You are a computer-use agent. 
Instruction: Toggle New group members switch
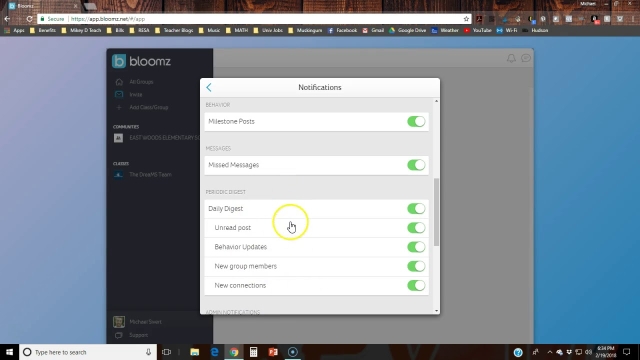coord(416,266)
